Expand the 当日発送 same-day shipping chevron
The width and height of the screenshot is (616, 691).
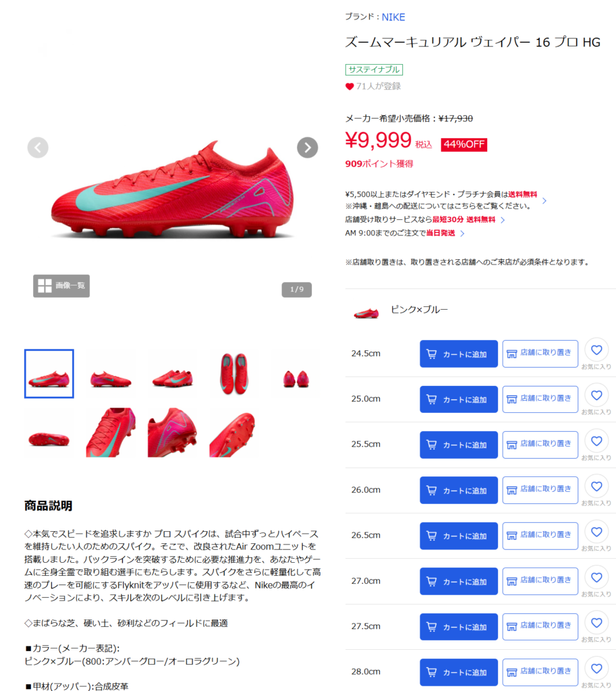tap(462, 233)
